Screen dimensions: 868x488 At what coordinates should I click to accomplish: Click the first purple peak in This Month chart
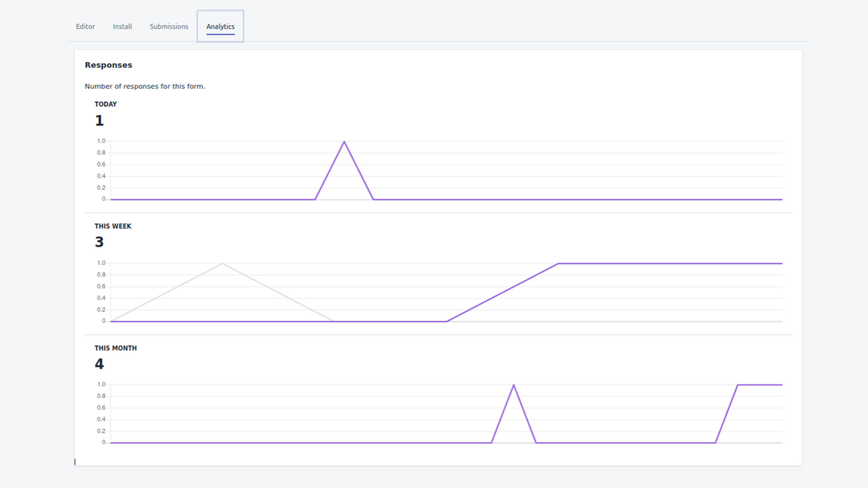pos(513,385)
